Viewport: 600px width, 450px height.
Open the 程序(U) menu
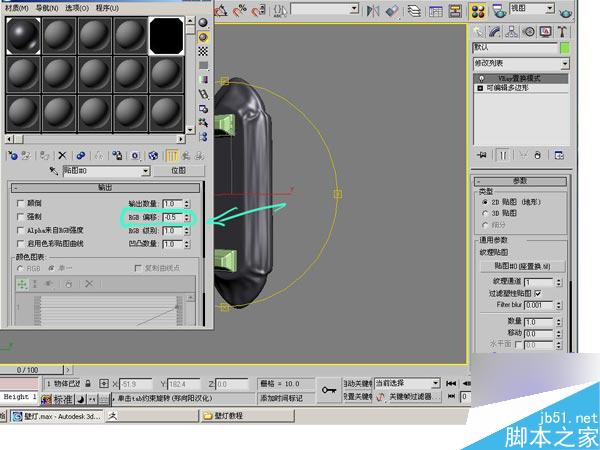[107, 8]
